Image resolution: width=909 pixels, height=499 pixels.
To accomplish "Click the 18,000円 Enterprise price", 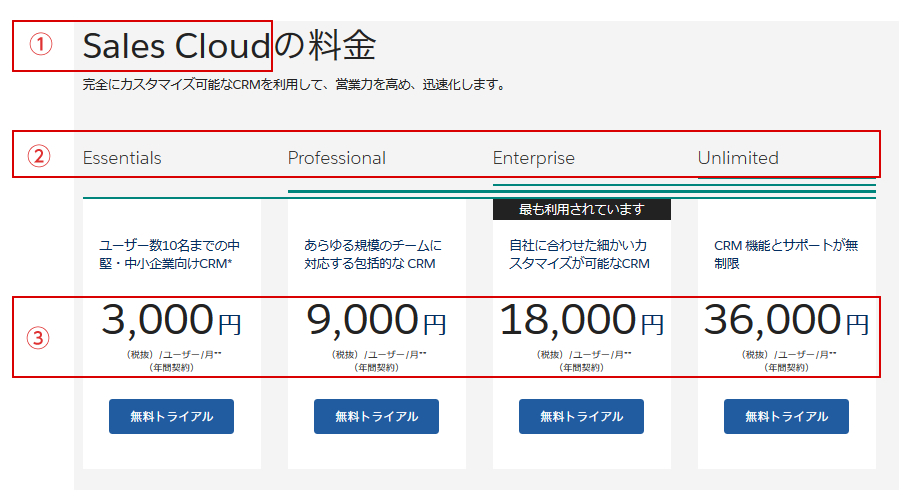I will click(x=581, y=321).
